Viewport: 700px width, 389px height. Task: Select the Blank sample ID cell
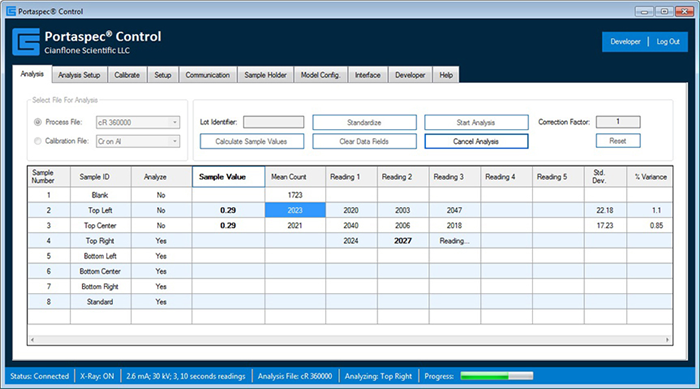coord(100,195)
